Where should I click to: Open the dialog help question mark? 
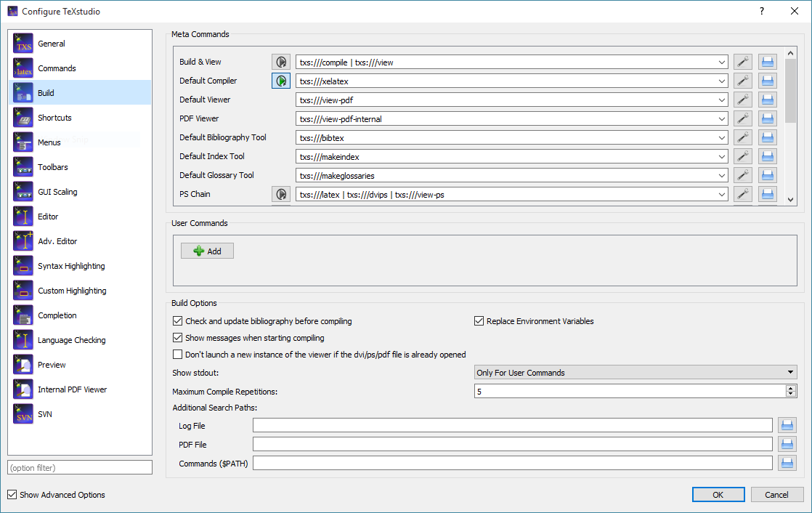coord(762,11)
